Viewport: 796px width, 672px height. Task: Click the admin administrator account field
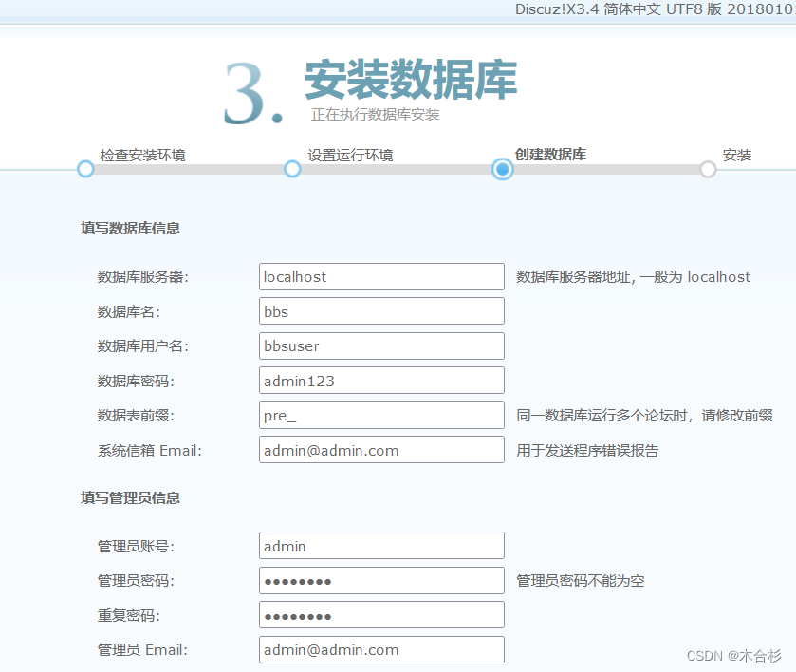coord(381,545)
